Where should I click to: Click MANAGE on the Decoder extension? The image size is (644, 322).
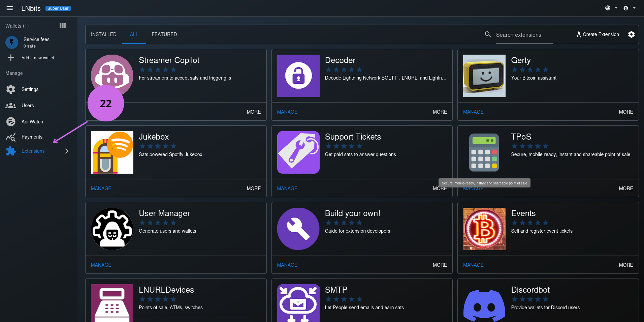tap(287, 112)
